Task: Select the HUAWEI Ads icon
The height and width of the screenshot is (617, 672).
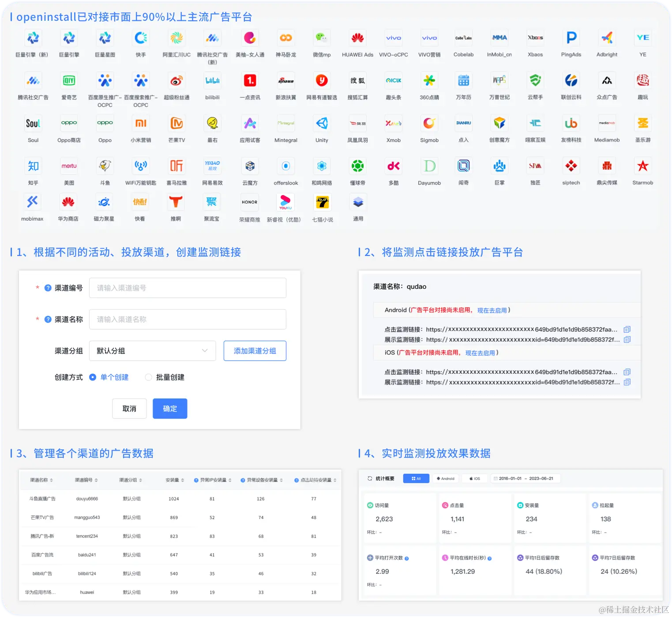Action: (357, 38)
